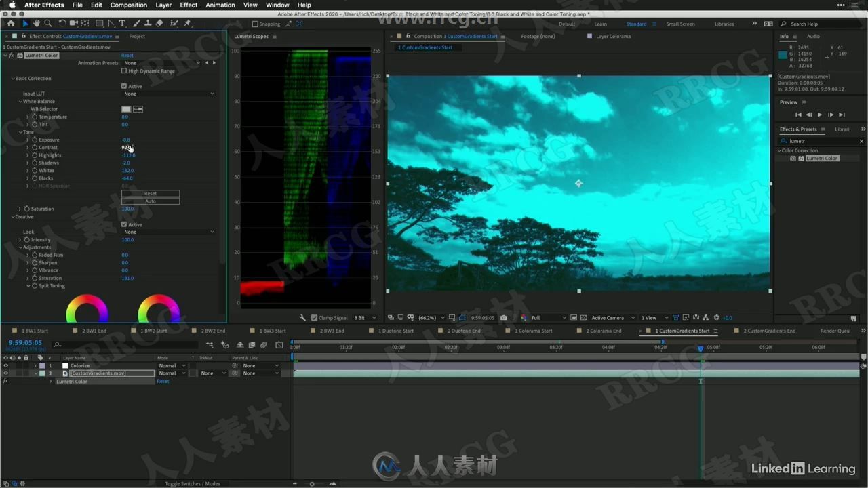Open the Active Camera dropdown
Image resolution: width=868 pixels, height=488 pixels.
click(613, 318)
